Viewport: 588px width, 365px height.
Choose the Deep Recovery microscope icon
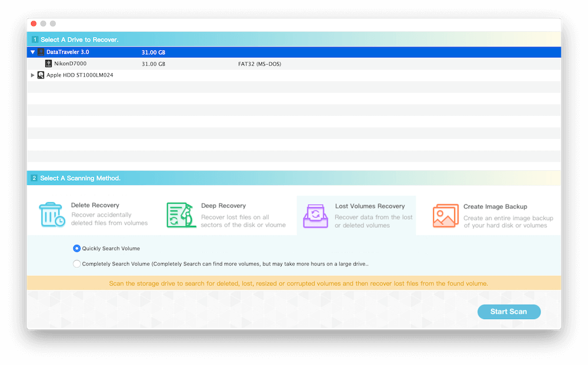coord(181,215)
